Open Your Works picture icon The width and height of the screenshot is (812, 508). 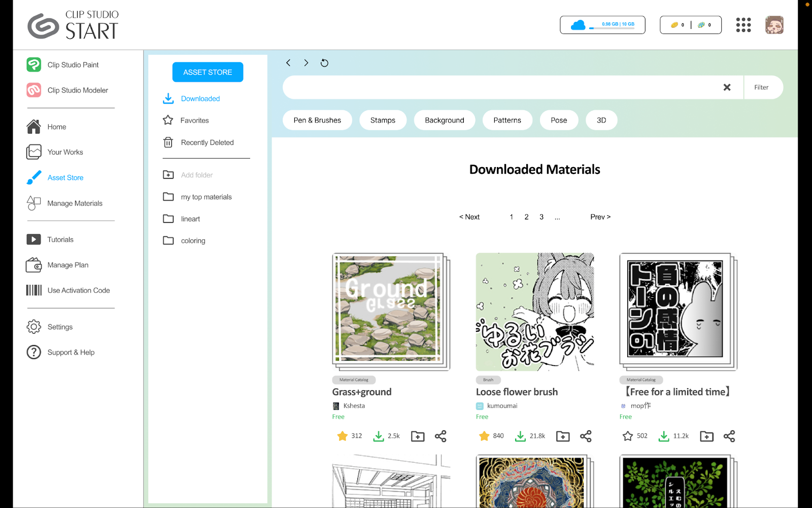[34, 152]
